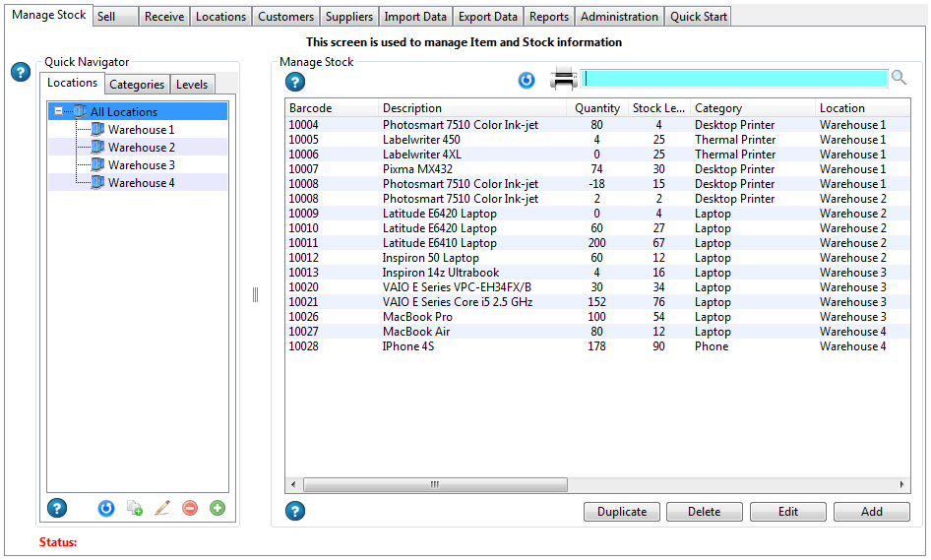
Task: Click the pencil edit icon in Quick Navigator
Action: 162,508
